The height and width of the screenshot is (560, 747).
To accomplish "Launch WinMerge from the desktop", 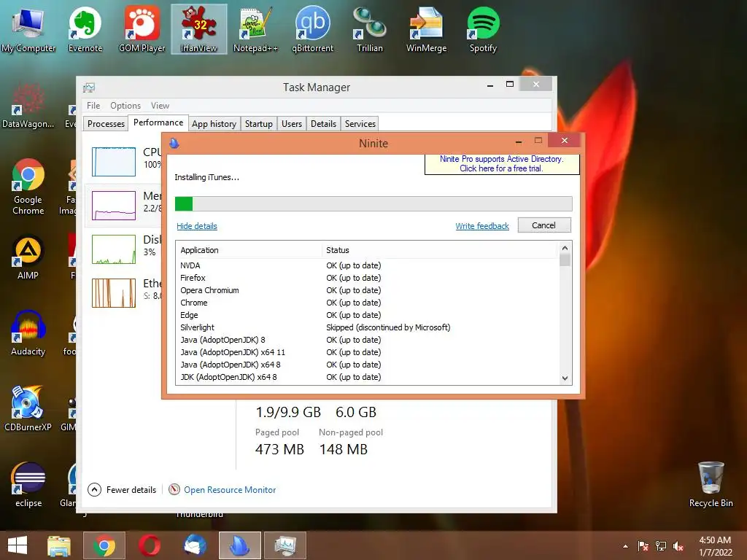I will pos(426,29).
